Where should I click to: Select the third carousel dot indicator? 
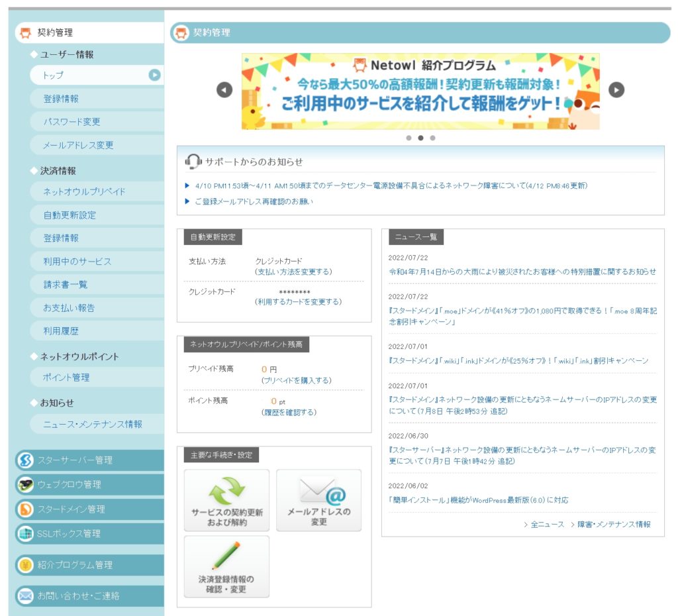pos(432,138)
